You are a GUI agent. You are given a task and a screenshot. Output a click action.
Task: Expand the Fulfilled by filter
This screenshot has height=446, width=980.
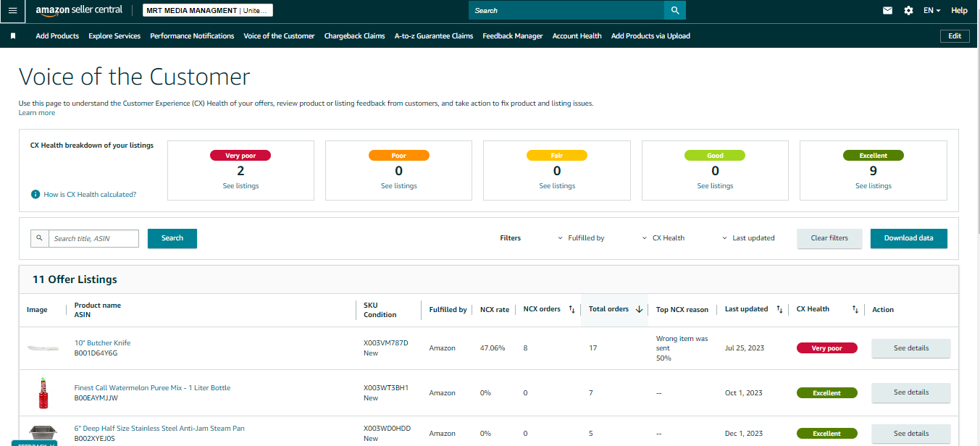(581, 237)
